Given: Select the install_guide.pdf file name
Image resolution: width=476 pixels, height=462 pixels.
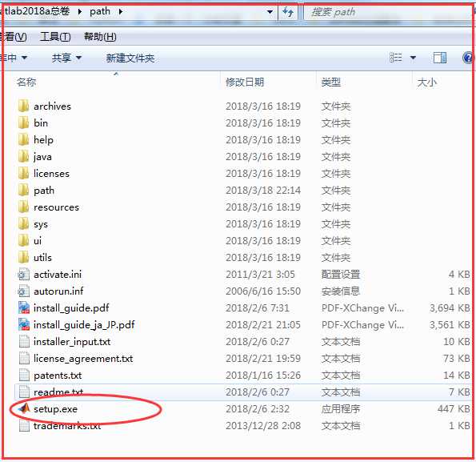Looking at the screenshot, I should point(71,308).
